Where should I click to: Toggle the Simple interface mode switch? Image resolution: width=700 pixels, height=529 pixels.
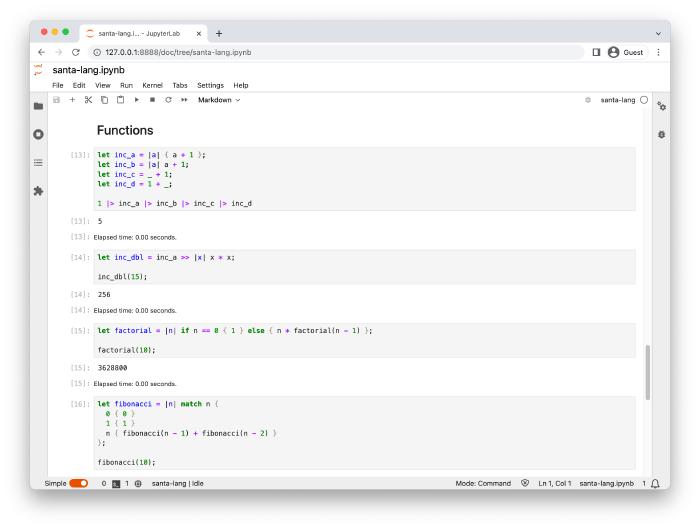(x=79, y=483)
